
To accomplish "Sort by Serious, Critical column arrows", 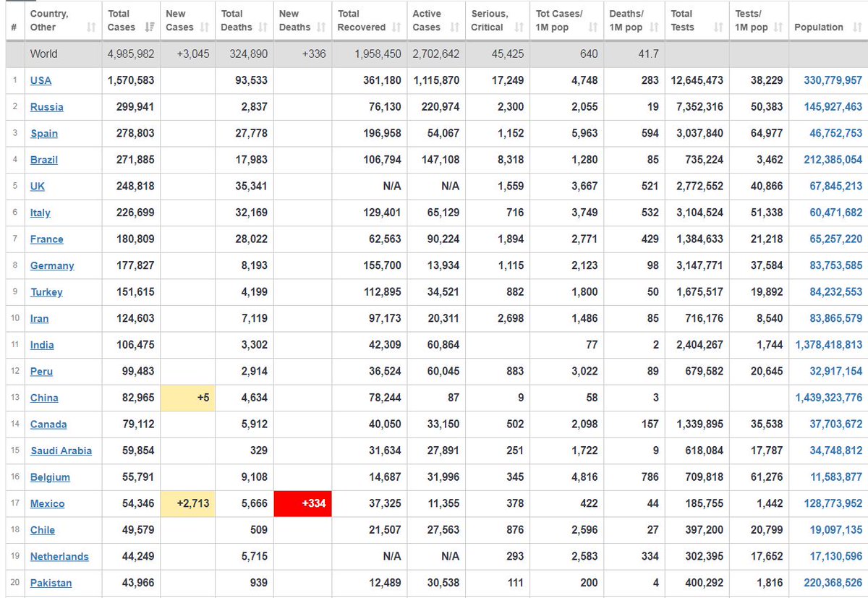I will (519, 27).
